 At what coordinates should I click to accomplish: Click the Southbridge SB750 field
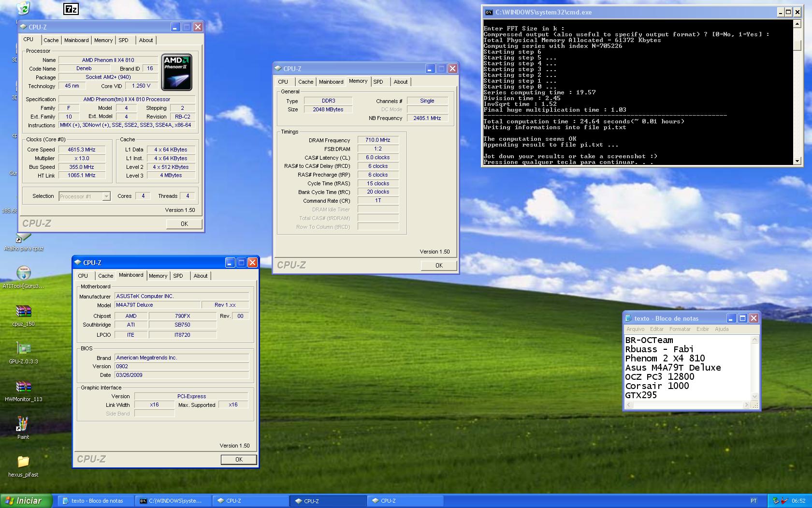pos(183,325)
